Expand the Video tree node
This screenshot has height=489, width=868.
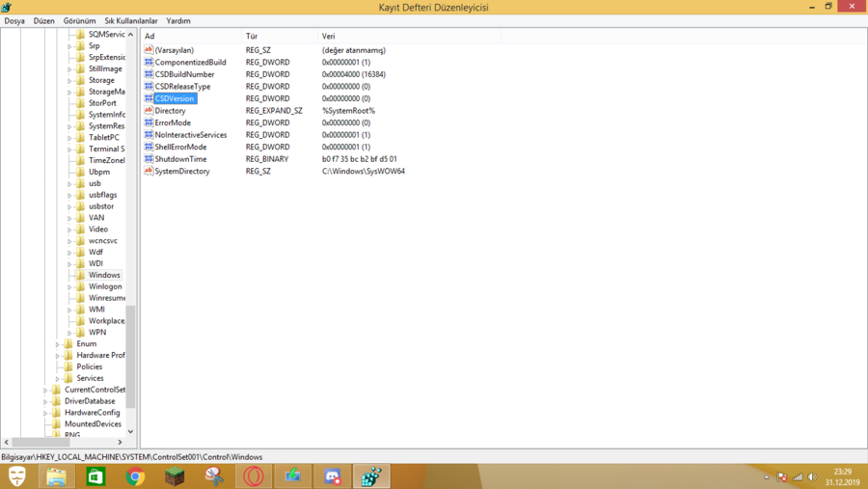pos(69,230)
